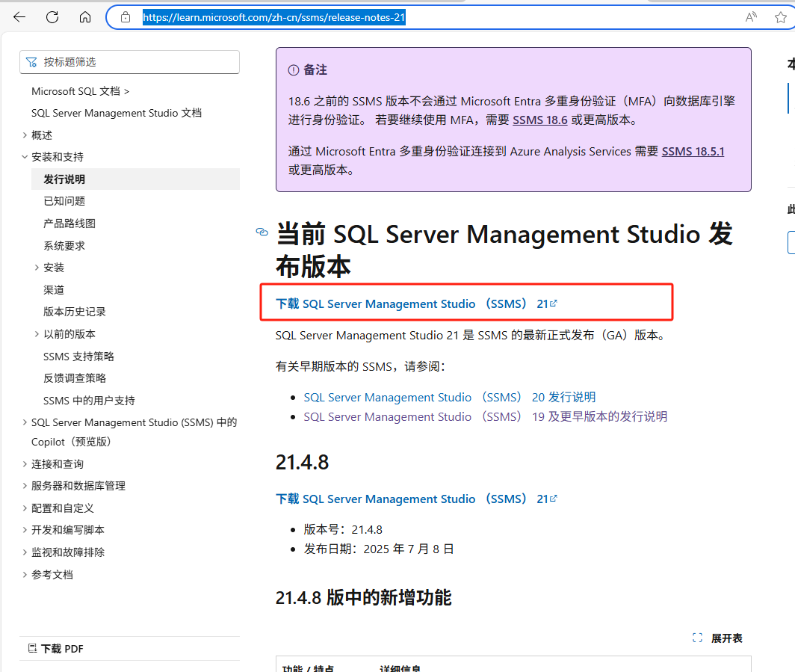Open SSMS 20 发行说明 link
Image resolution: width=795 pixels, height=672 pixels.
coord(450,397)
